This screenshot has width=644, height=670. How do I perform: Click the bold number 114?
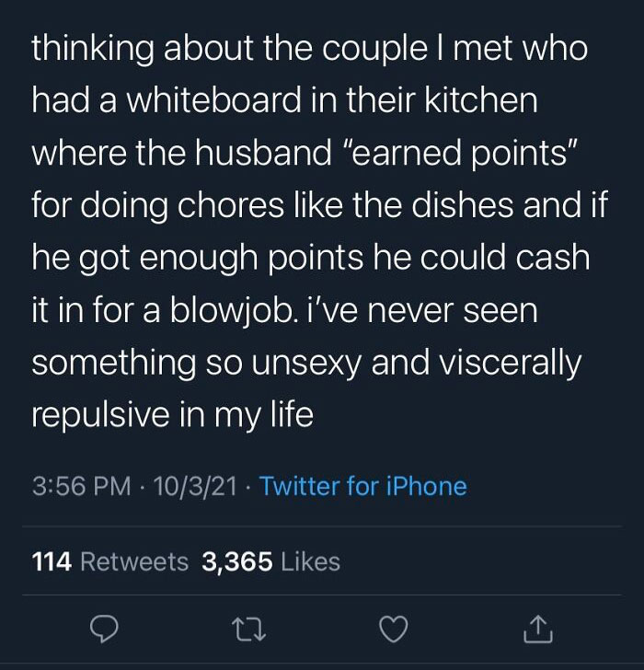(x=52, y=561)
